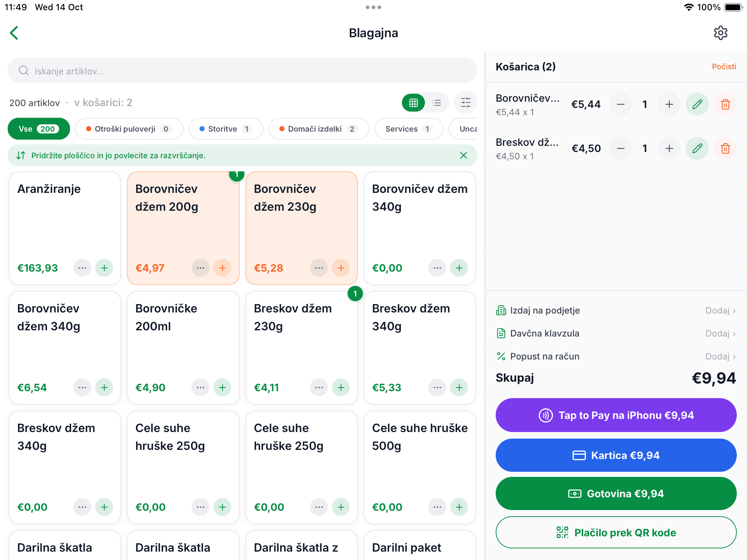The height and width of the screenshot is (560, 747).
Task: Tap the three-dot multitasking indicator
Action: (x=373, y=7)
